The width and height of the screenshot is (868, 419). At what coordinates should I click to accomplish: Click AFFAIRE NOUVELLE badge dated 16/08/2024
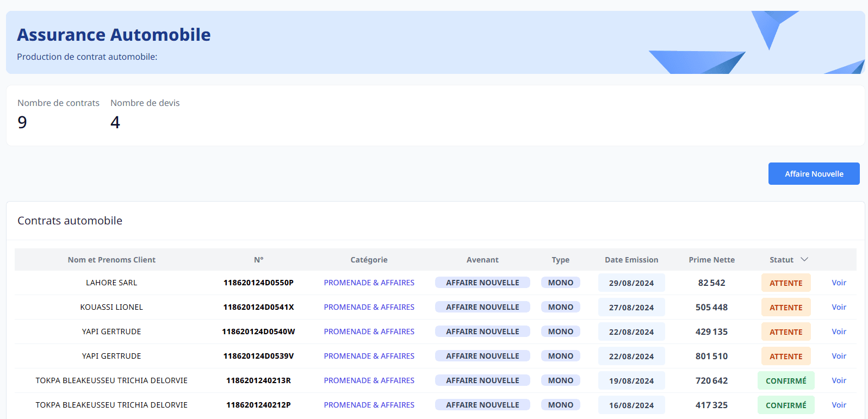[x=482, y=405]
